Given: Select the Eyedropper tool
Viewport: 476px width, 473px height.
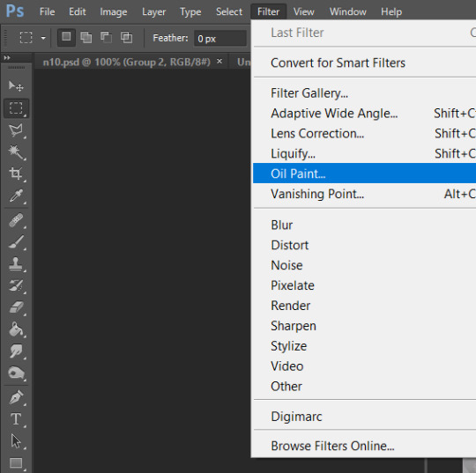Looking at the screenshot, I should (16, 196).
